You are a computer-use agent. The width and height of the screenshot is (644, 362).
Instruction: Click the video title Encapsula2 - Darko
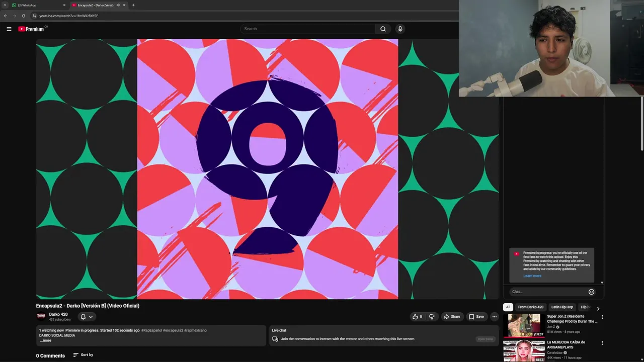tap(88, 306)
